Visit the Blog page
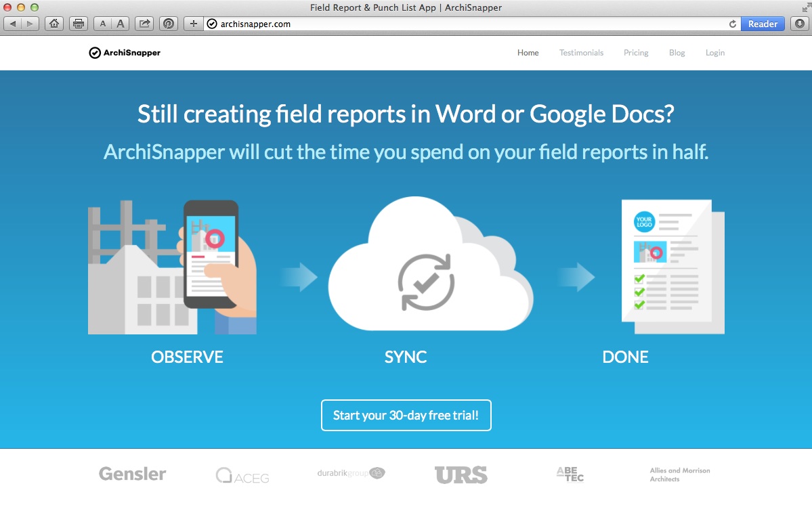Screen dimensions: 812x507 click(x=677, y=53)
